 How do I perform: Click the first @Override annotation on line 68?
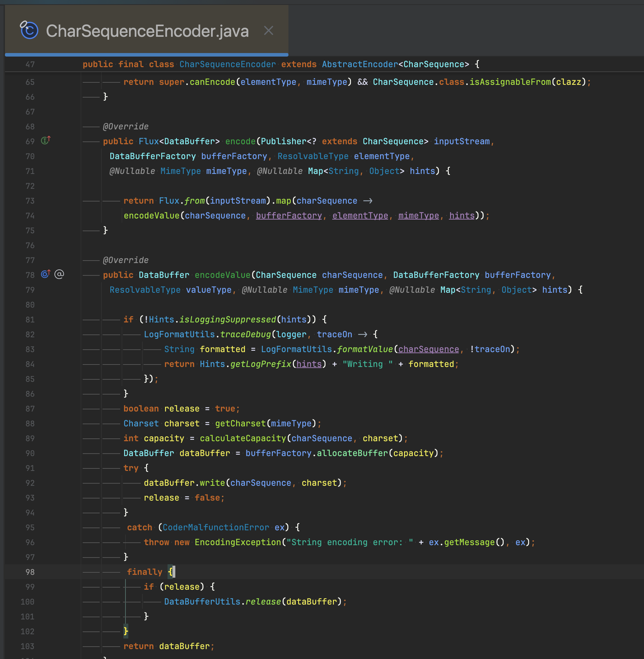click(x=125, y=127)
